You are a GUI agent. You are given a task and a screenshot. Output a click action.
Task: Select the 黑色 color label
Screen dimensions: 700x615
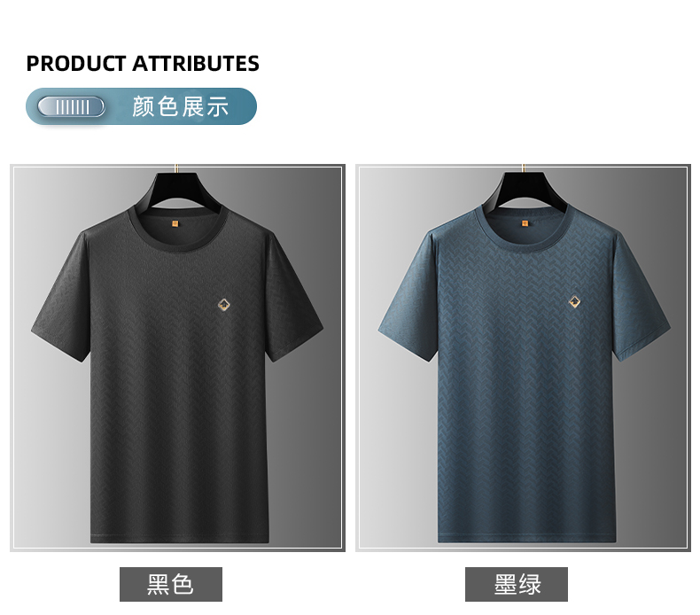point(171,584)
